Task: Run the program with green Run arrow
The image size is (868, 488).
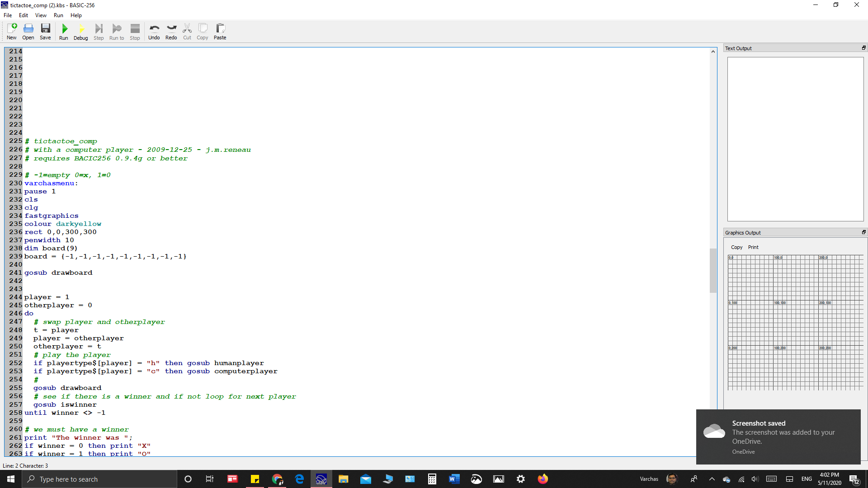Action: click(64, 32)
